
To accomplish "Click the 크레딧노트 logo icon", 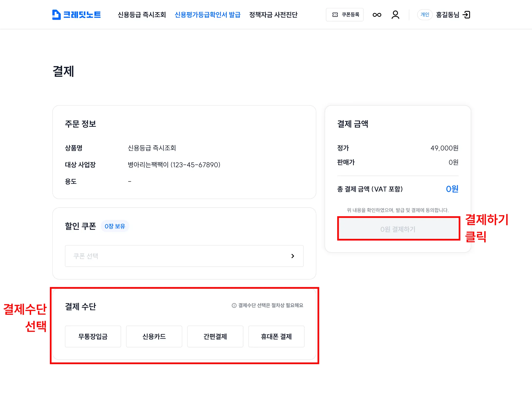I will (x=56, y=15).
